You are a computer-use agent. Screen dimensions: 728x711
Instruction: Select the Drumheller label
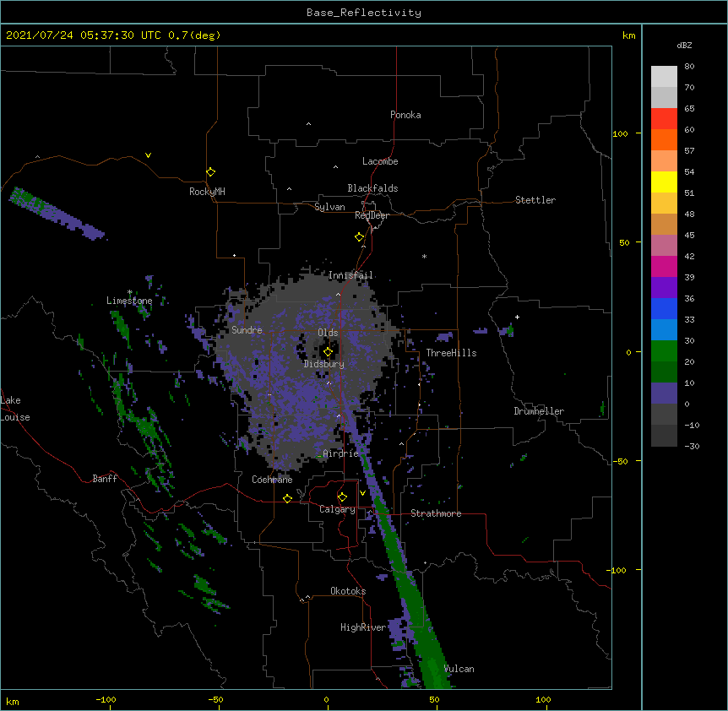tap(539, 411)
